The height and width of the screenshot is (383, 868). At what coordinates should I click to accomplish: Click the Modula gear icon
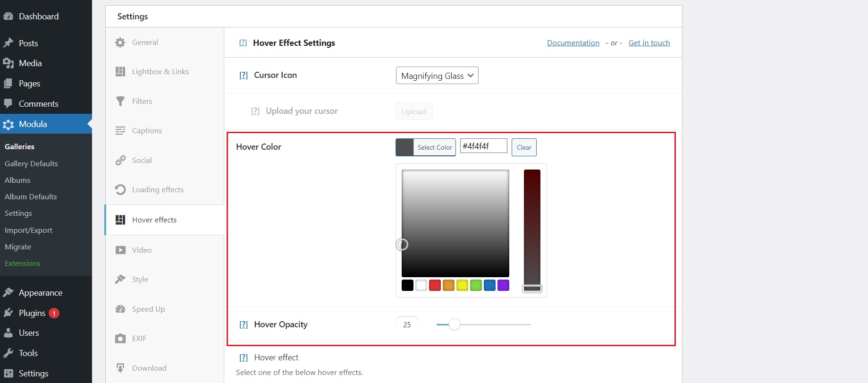[8, 124]
